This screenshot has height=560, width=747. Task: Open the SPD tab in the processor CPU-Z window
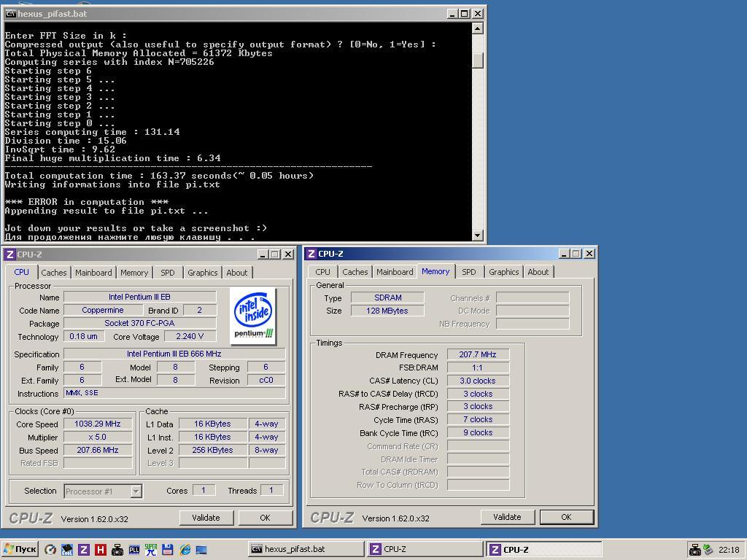pos(168,273)
